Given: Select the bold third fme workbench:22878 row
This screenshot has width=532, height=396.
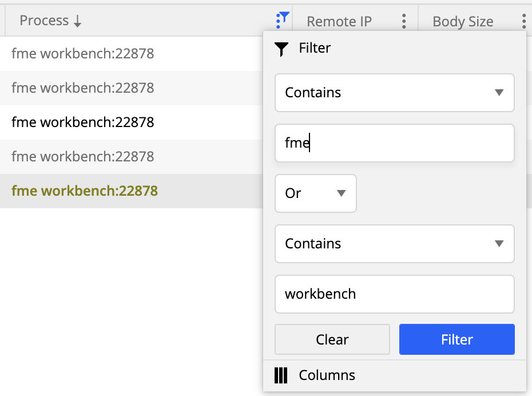Looking at the screenshot, I should (82, 122).
